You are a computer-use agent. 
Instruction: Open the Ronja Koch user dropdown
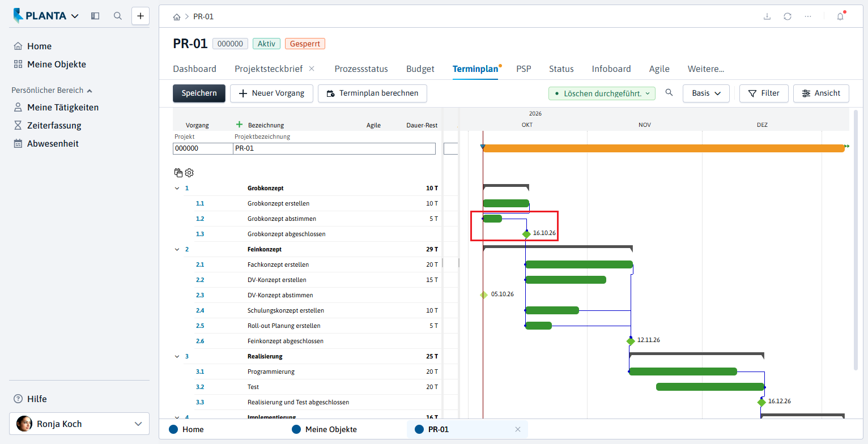pyautogui.click(x=79, y=424)
